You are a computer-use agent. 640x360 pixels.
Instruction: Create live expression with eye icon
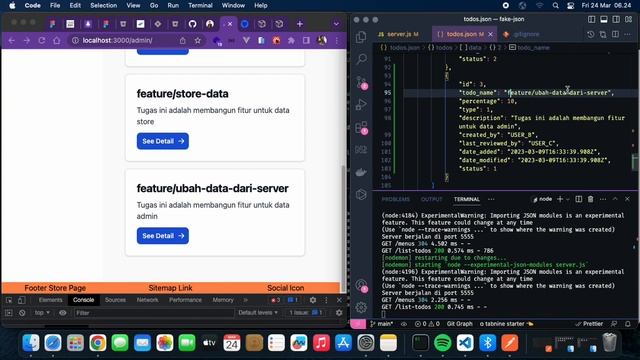pos(62,313)
